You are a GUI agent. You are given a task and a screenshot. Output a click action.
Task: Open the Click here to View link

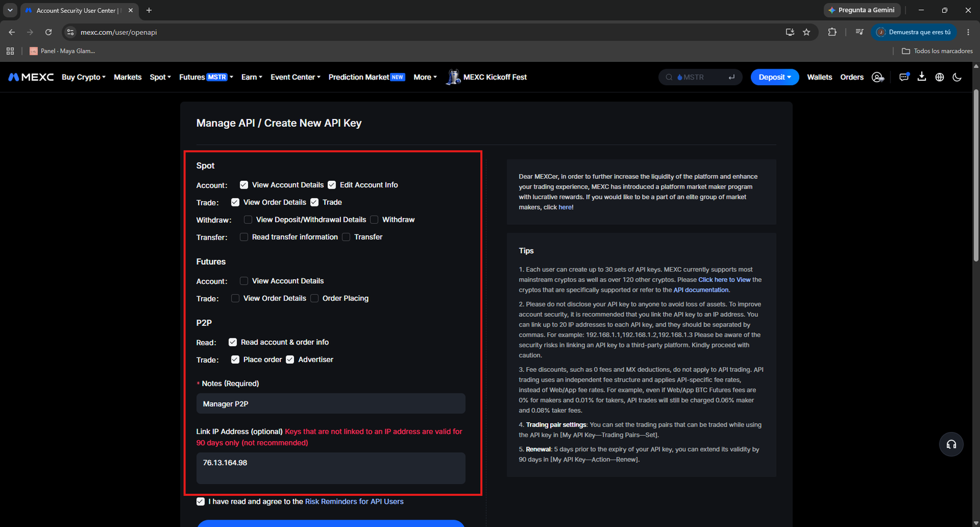(x=725, y=279)
